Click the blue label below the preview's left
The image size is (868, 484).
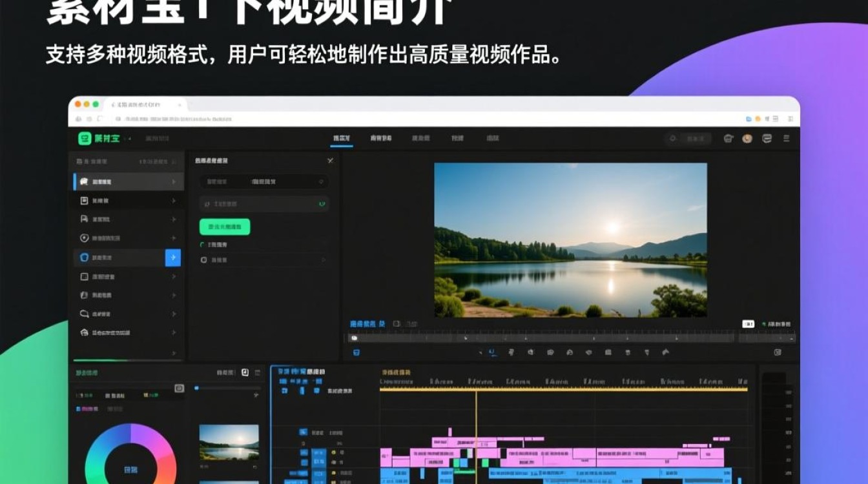[367, 323]
